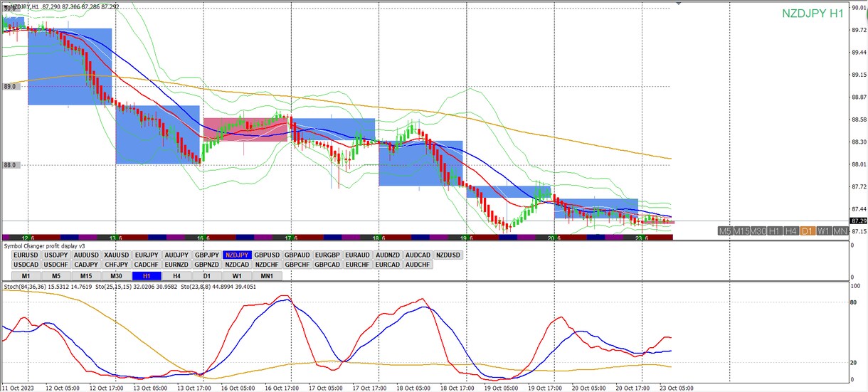This screenshot has height=392, width=868.
Task: Switch symbol to GBPCAD
Action: coord(327,265)
